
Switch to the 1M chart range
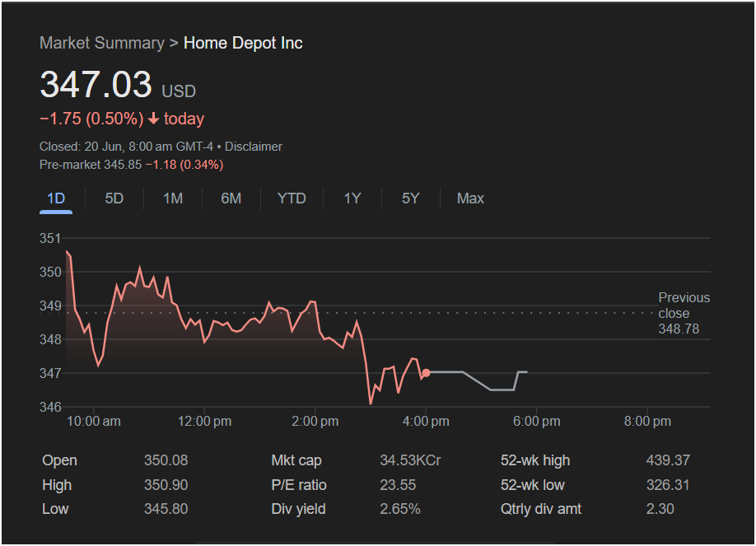pyautogui.click(x=173, y=198)
